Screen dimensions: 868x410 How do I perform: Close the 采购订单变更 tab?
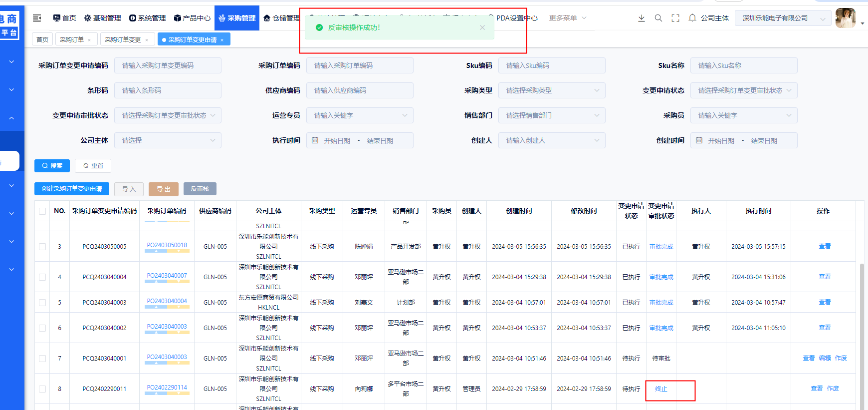[x=147, y=40]
